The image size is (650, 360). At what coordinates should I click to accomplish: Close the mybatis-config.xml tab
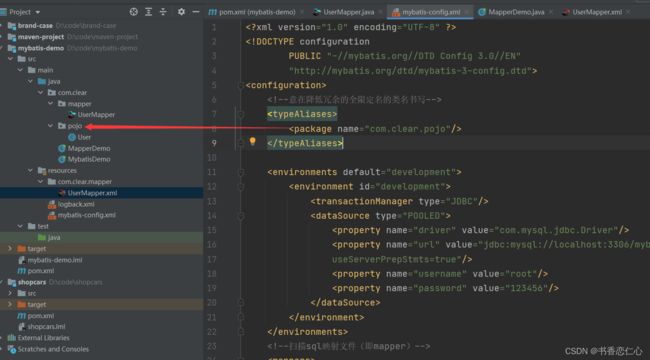466,12
